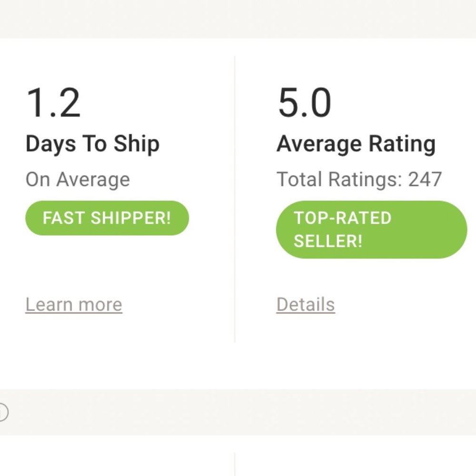
Task: Click the gray band below the stats card
Action: click(238, 412)
